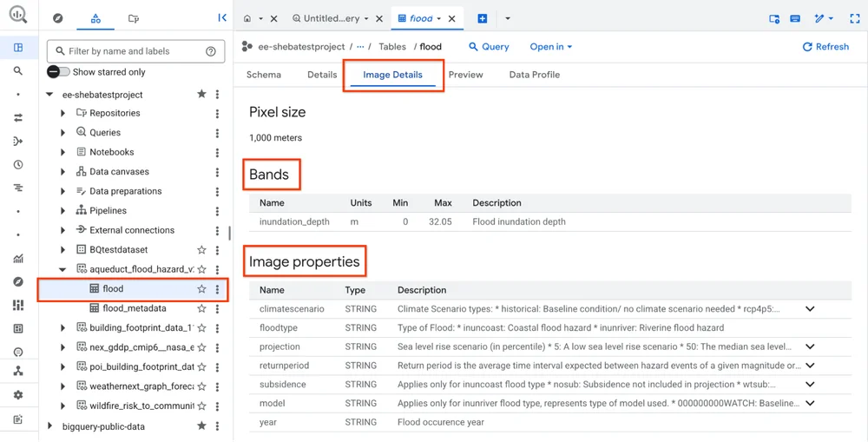868x442 pixels.
Task: Click the Query button
Action: tap(489, 47)
